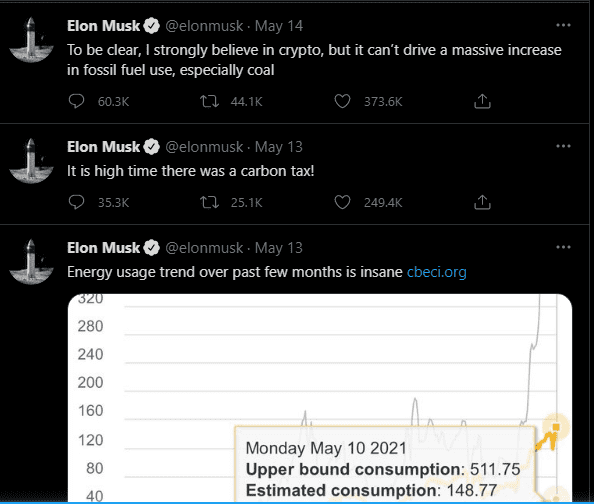Open the energy consumption chart image
594x504 pixels.
tap(320, 398)
